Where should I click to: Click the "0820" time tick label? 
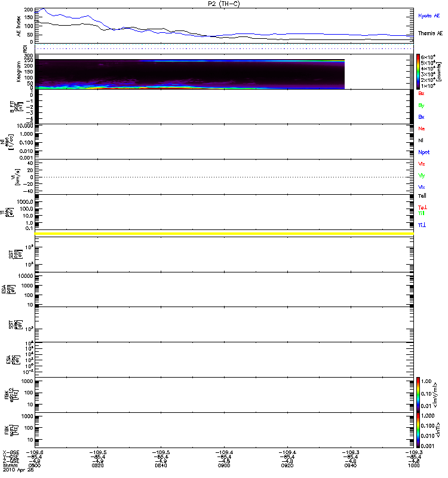coord(98,466)
